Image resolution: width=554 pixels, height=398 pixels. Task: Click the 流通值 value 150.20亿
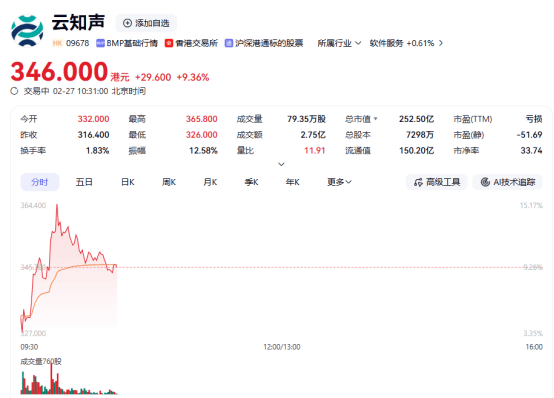click(416, 151)
